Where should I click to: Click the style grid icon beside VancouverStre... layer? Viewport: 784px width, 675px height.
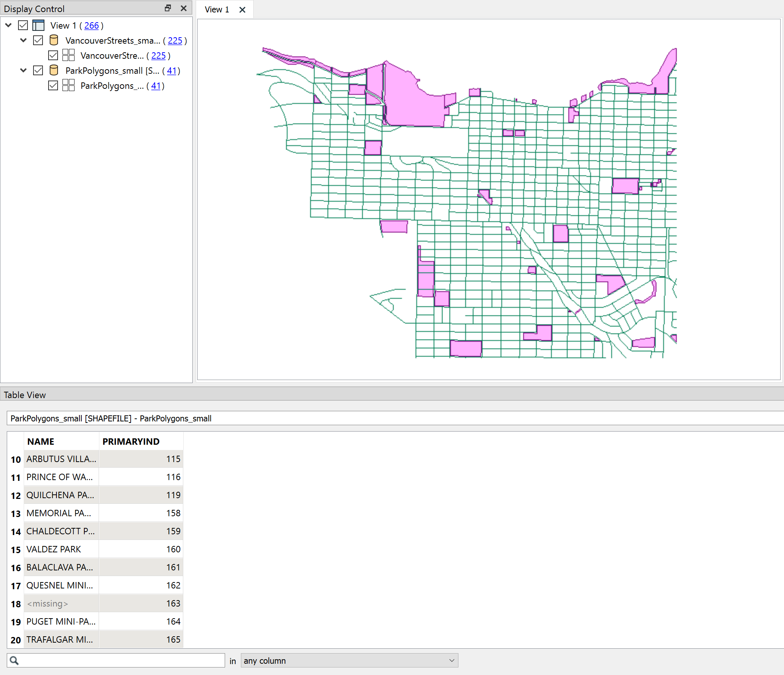pyautogui.click(x=69, y=55)
